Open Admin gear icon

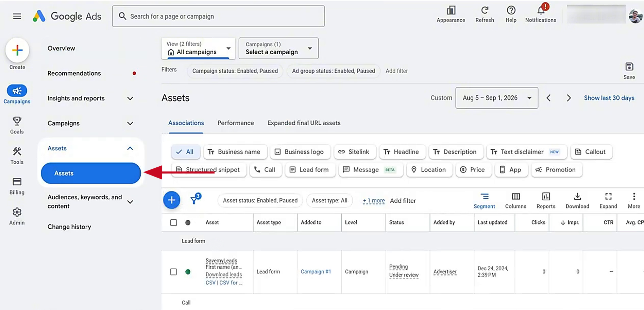[x=17, y=212]
